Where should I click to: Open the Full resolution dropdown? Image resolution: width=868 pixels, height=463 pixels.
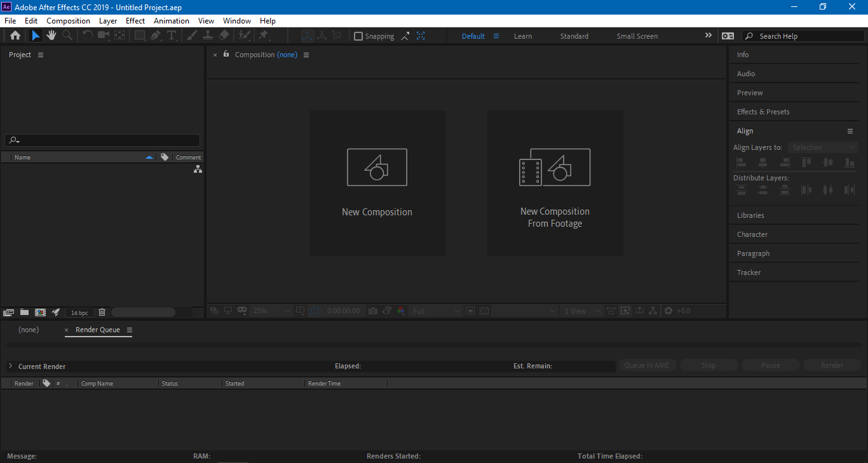(436, 311)
